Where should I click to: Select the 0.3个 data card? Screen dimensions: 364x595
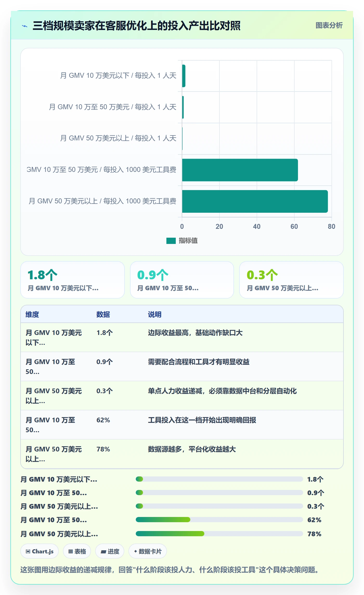coord(291,280)
